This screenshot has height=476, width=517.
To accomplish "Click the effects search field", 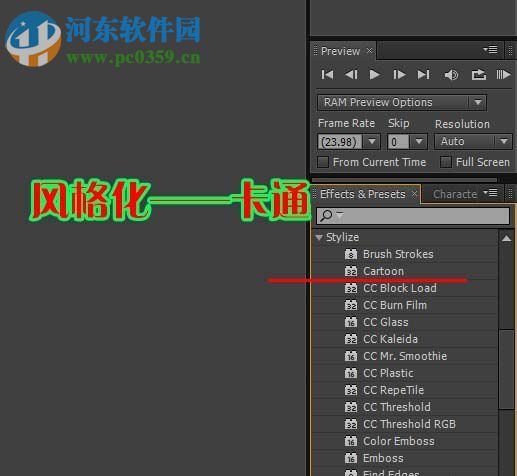I will click(x=413, y=216).
